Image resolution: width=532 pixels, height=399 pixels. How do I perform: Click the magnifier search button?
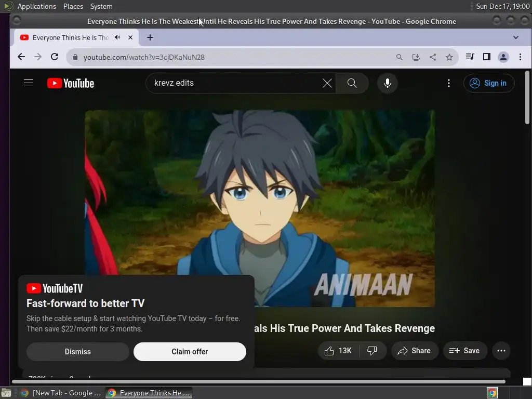[x=352, y=83]
